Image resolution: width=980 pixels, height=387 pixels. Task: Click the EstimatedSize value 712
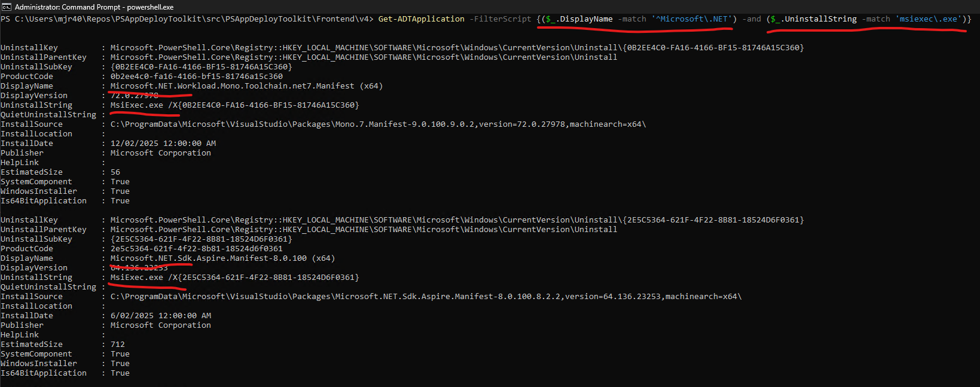click(118, 345)
